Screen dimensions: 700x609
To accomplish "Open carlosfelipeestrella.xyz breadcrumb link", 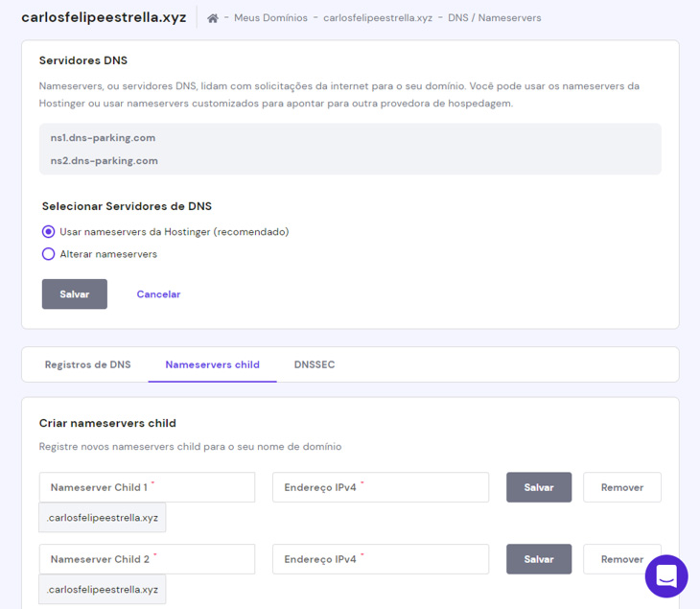I will pyautogui.click(x=378, y=18).
